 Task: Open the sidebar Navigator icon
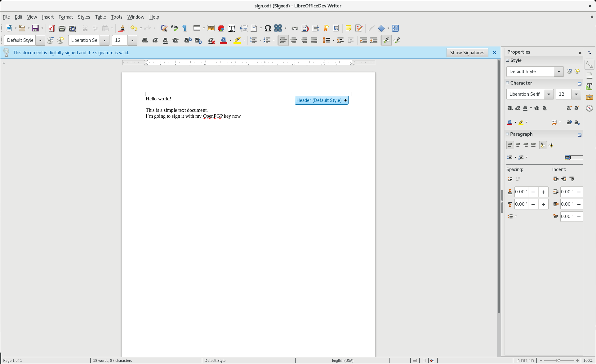point(589,108)
